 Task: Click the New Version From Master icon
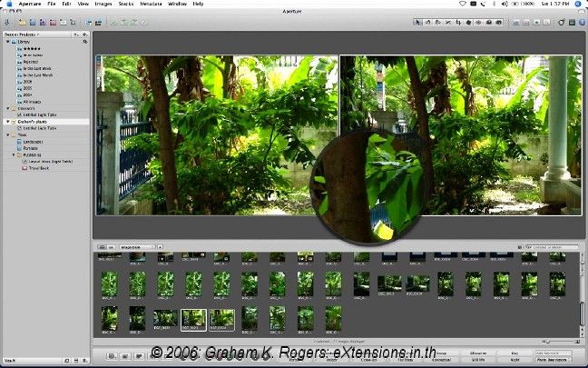89,23
